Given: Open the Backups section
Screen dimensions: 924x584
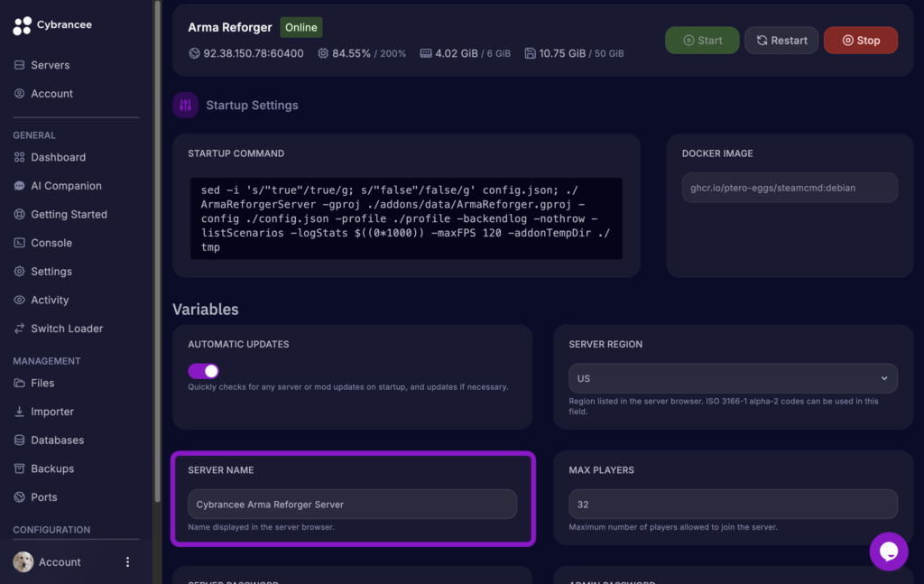Looking at the screenshot, I should [x=52, y=468].
